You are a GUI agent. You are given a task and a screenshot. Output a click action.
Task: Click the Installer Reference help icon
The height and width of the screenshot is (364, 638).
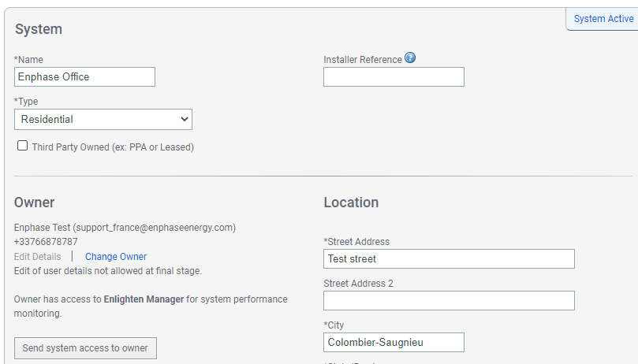pos(410,58)
